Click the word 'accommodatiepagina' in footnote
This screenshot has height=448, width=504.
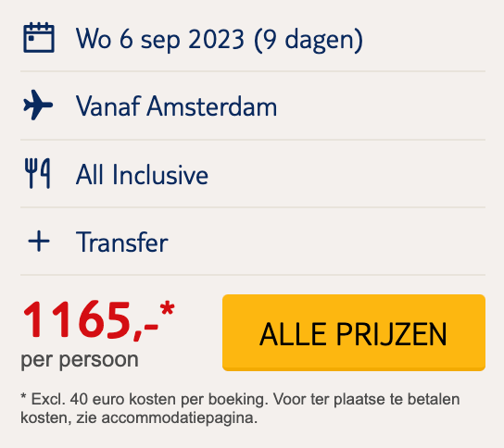[x=180, y=418]
